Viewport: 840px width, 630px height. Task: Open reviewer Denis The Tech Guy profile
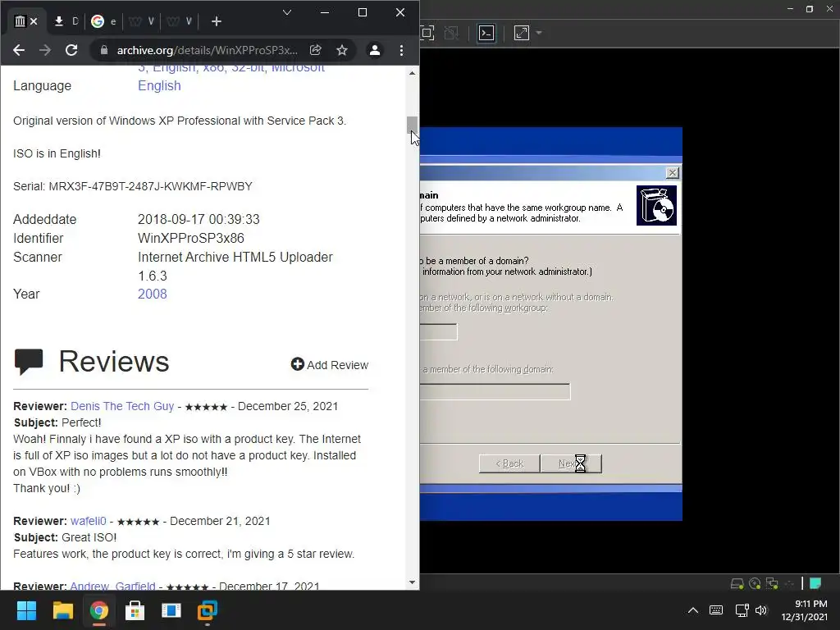tap(122, 406)
